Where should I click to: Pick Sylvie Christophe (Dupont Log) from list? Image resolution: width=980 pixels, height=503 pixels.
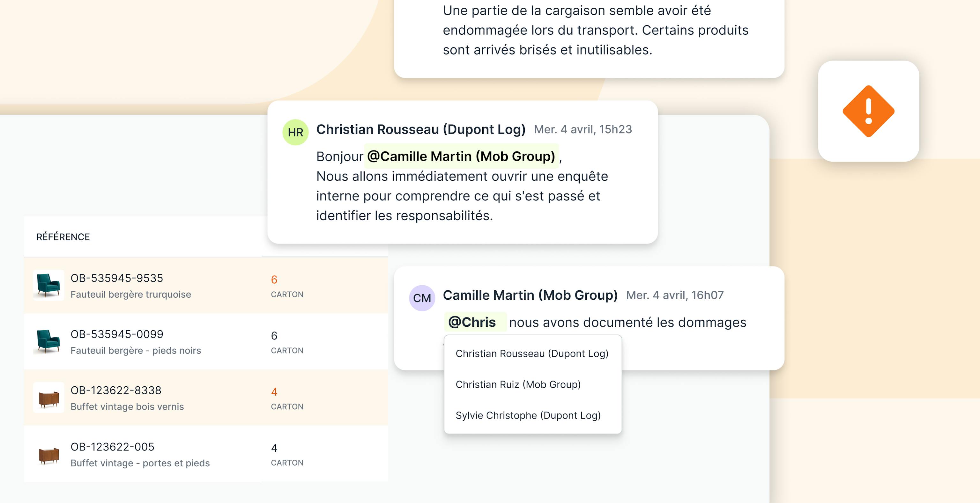pos(528,415)
